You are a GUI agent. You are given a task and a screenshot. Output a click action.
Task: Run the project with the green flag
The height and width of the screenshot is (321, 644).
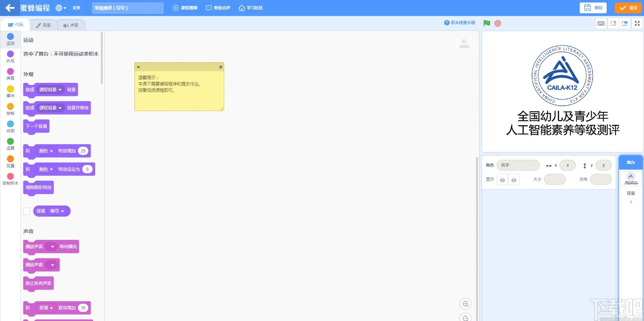487,23
